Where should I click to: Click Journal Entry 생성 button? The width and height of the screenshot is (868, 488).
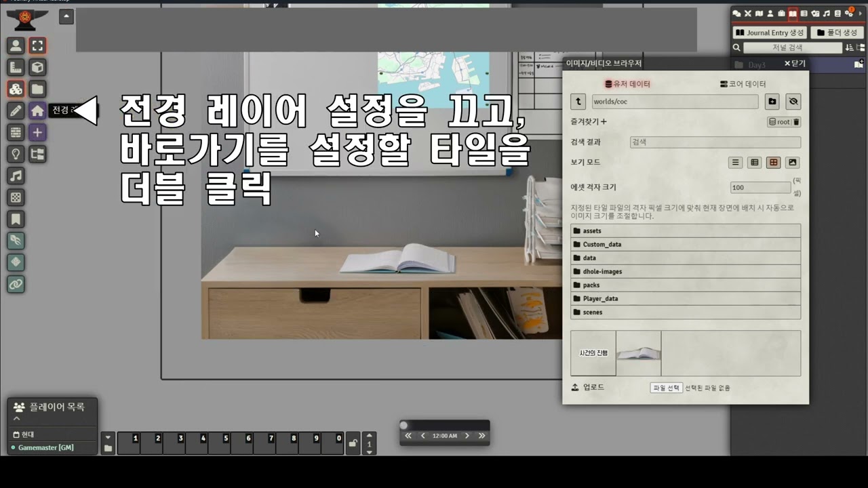click(770, 33)
